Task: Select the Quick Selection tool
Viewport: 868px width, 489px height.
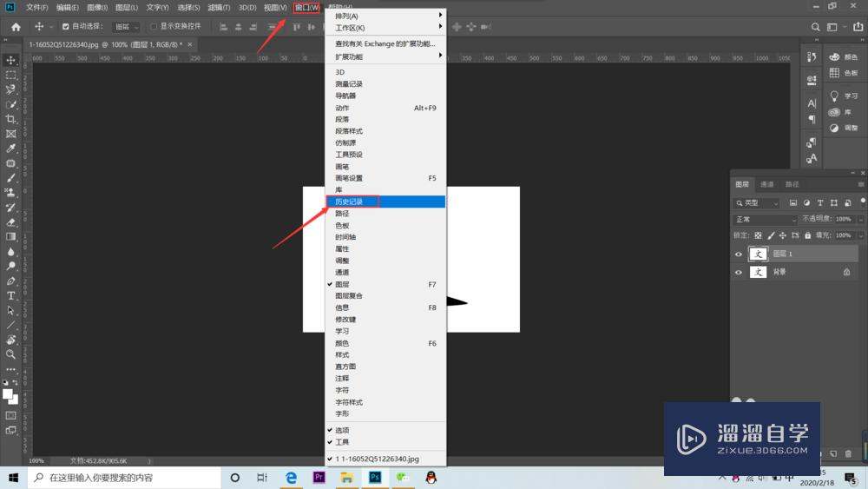Action: tap(10, 104)
